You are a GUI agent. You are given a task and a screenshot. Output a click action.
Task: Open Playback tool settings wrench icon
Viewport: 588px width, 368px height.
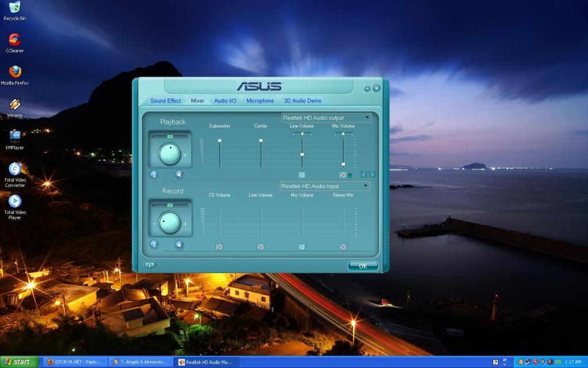click(154, 174)
